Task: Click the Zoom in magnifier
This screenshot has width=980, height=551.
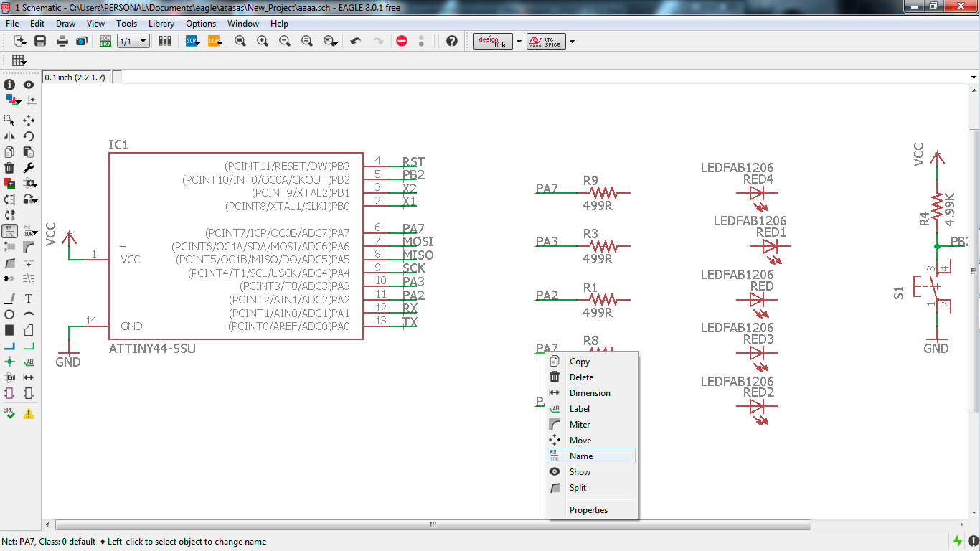Action: click(263, 41)
